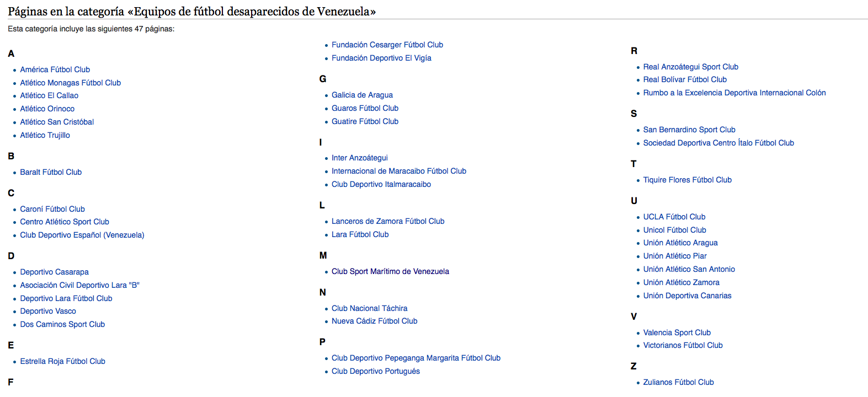Open Asociación Civil Deportivo Lara "B" page
The height and width of the screenshot is (397, 868).
click(x=80, y=285)
